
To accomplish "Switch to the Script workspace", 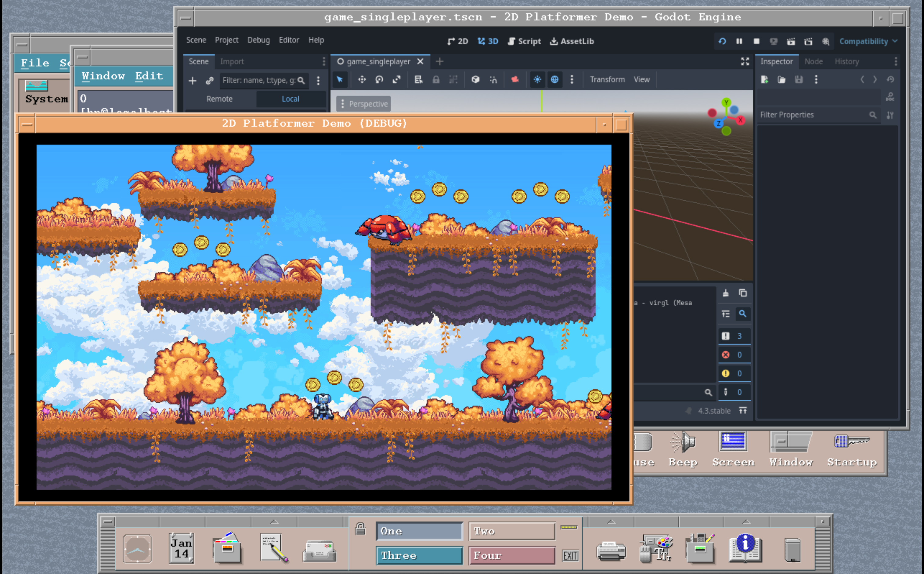I will click(x=524, y=41).
